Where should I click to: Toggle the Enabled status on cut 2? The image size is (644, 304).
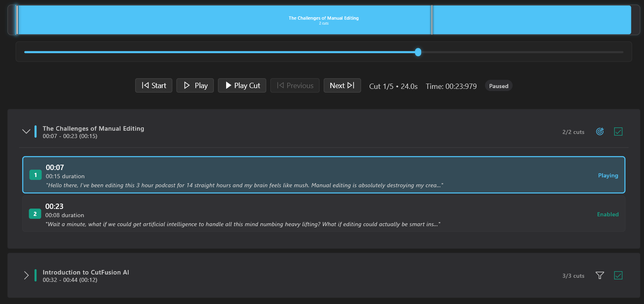(608, 214)
